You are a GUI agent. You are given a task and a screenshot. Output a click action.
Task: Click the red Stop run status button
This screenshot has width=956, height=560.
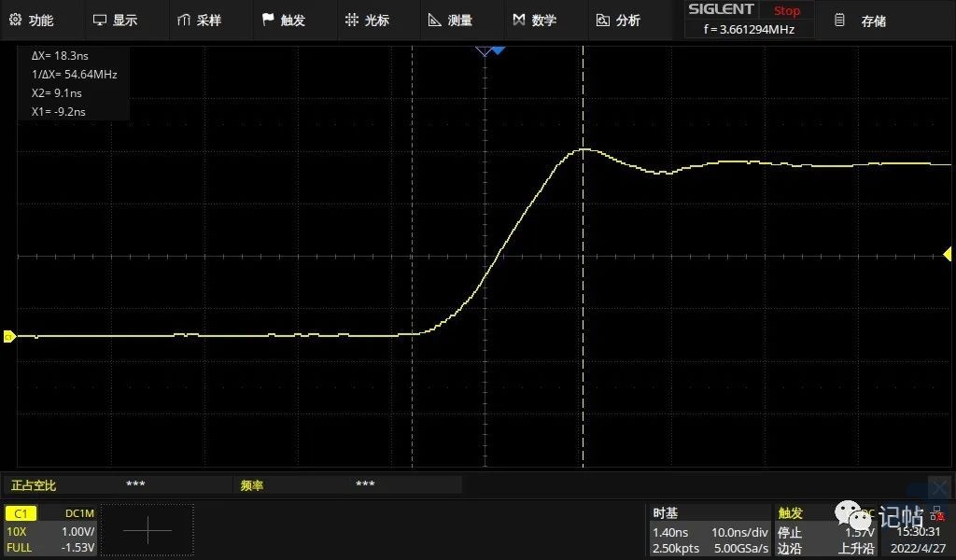pyautogui.click(x=786, y=11)
